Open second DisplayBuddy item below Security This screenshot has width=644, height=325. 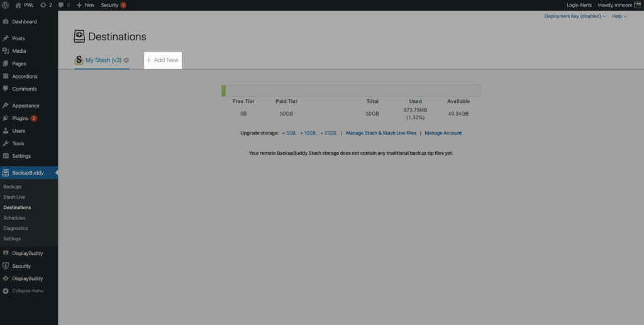[x=29, y=278]
